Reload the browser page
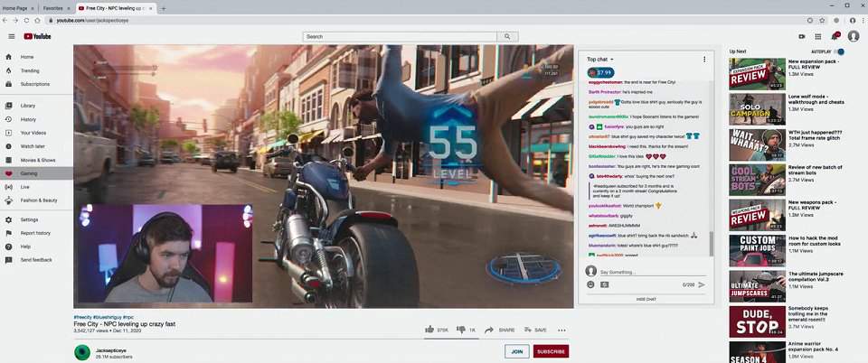 click(26, 20)
